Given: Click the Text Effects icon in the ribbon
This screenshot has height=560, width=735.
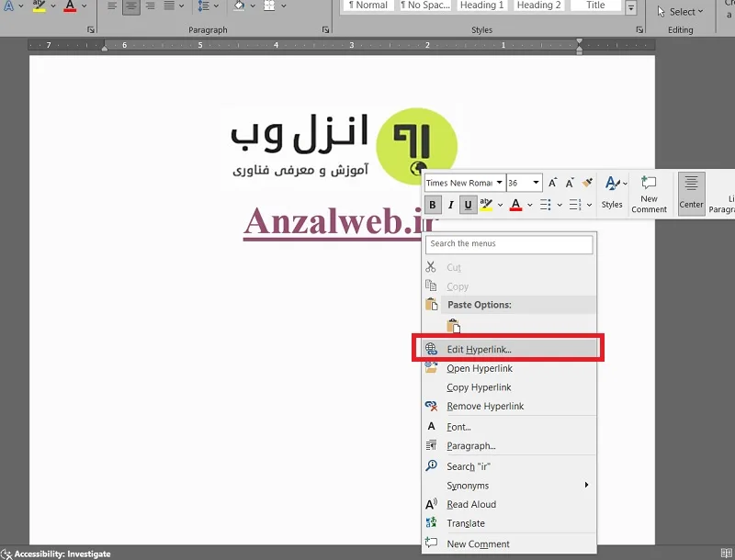Looking at the screenshot, I should click(8, 6).
